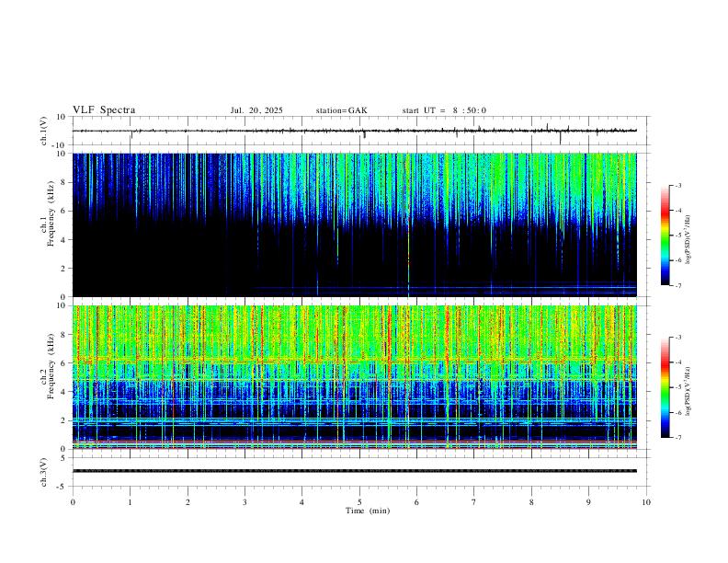Click time axis tick label "5"
The width and height of the screenshot is (728, 563).
click(359, 502)
